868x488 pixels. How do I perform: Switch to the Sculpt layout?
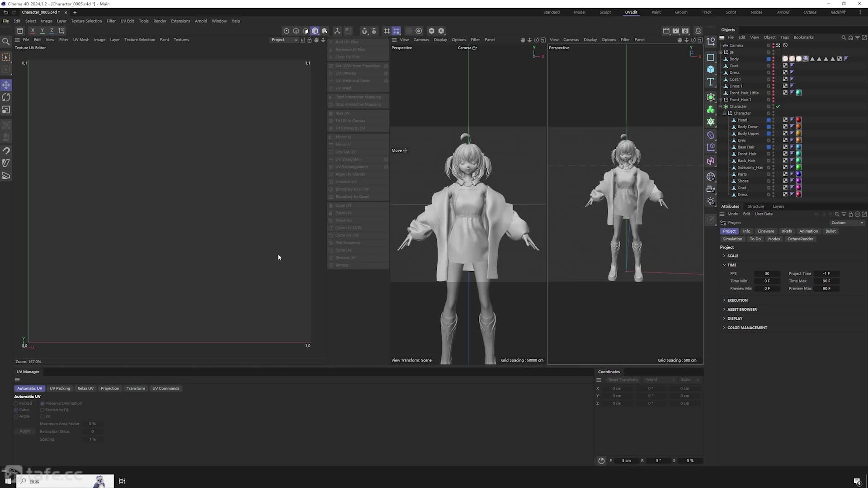(605, 12)
